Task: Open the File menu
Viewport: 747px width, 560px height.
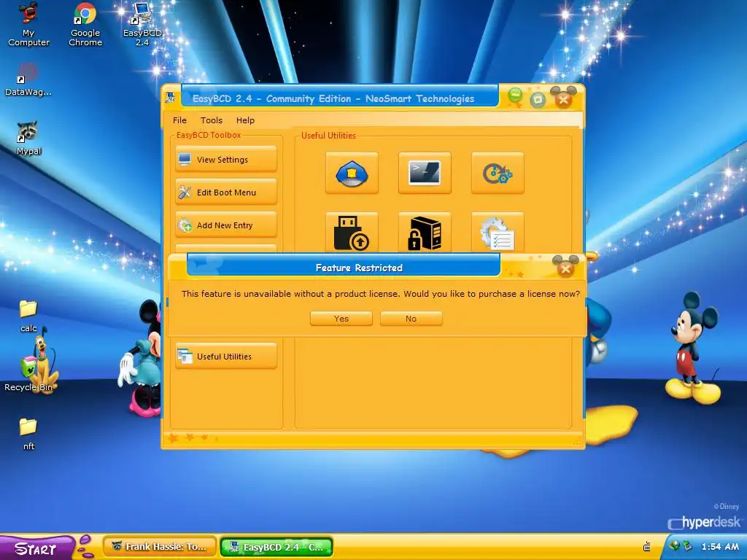Action: coord(179,120)
